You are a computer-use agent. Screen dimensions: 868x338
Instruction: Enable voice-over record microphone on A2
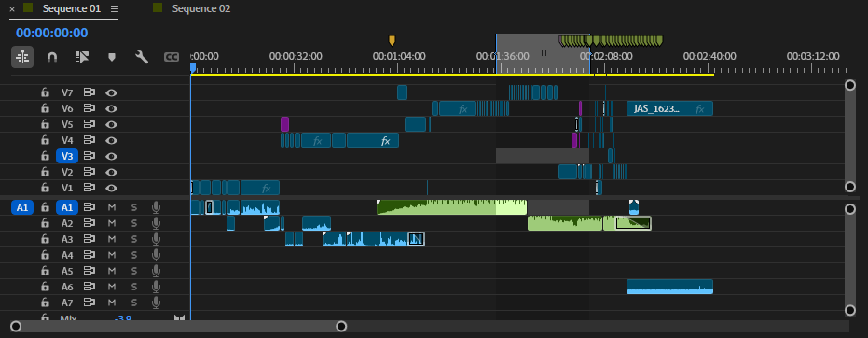click(x=156, y=223)
